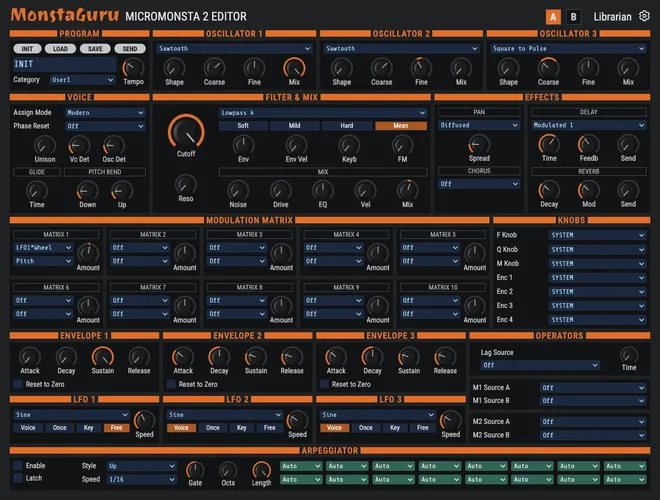The height and width of the screenshot is (500, 660).
Task: Open the Librarian view
Action: pos(611,16)
